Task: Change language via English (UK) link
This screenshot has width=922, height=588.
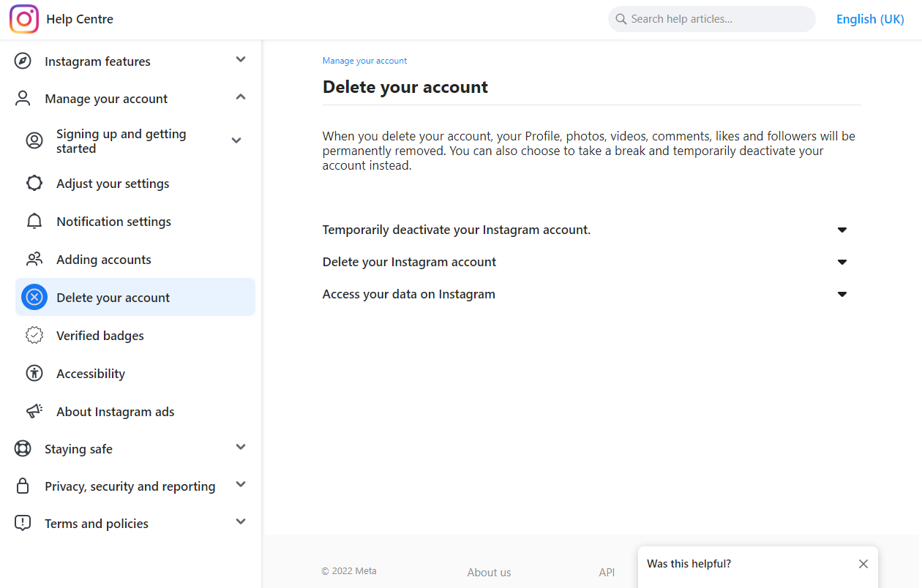Action: pos(870,19)
